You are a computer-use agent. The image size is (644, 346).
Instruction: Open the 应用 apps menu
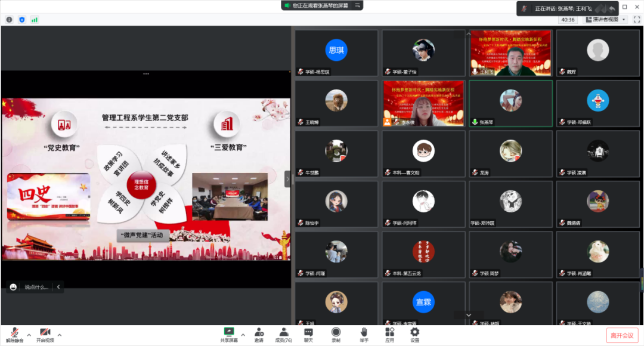(x=389, y=332)
